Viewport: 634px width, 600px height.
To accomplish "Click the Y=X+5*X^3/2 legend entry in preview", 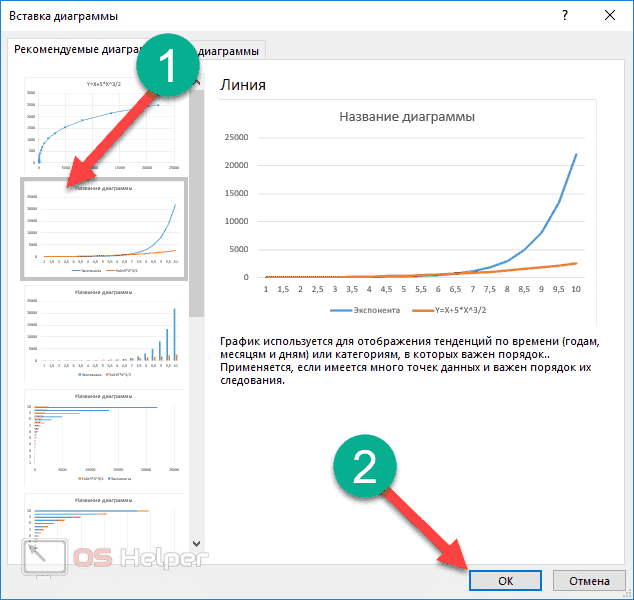I will point(449,311).
